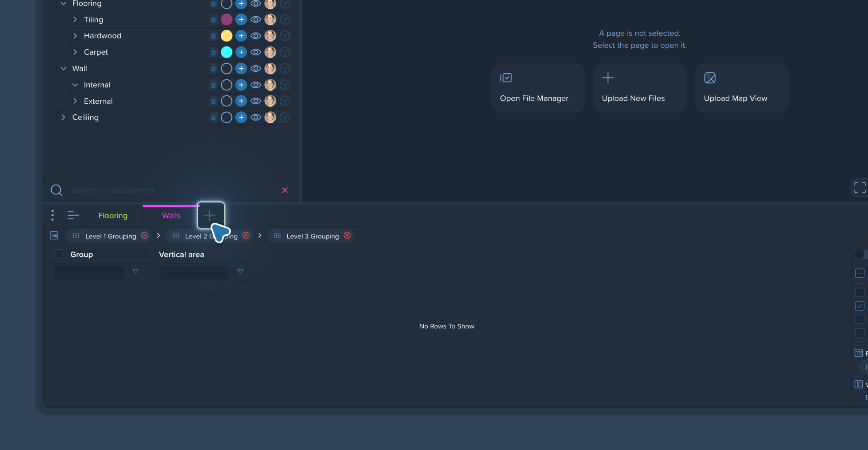The width and height of the screenshot is (868, 450).
Task: Click the yellow Hardwood color swatch
Action: coord(227,36)
